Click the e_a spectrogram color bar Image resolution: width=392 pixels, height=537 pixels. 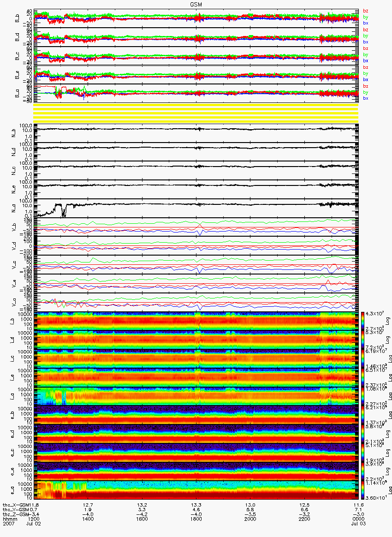click(363, 490)
